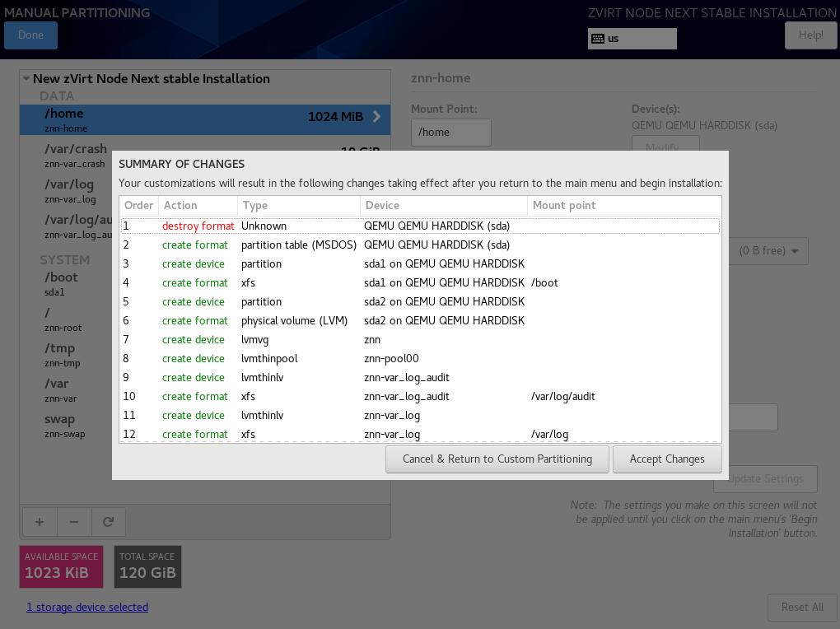Screen dimensions: 840x629
Task: Click the remove mount point minus icon
Action: coord(74,522)
